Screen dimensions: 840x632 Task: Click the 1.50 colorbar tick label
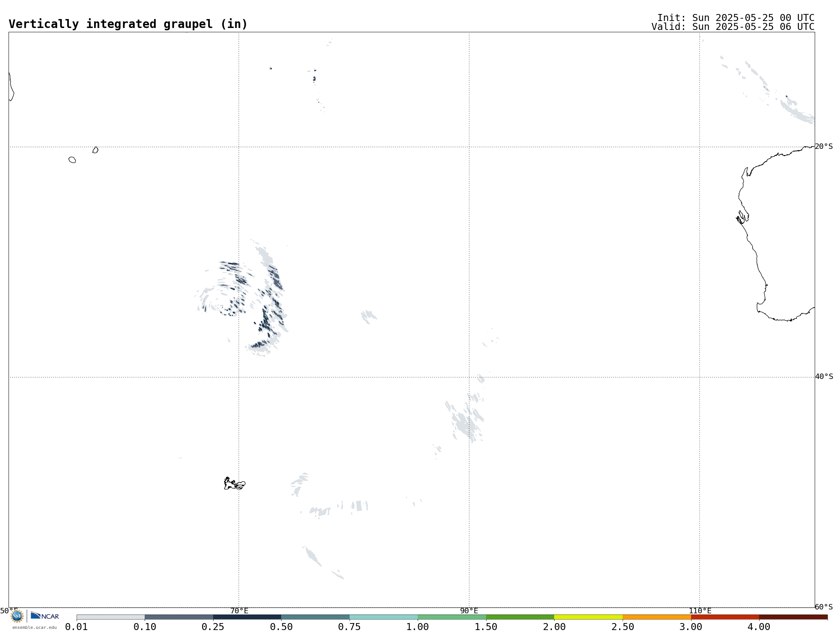coord(486,627)
